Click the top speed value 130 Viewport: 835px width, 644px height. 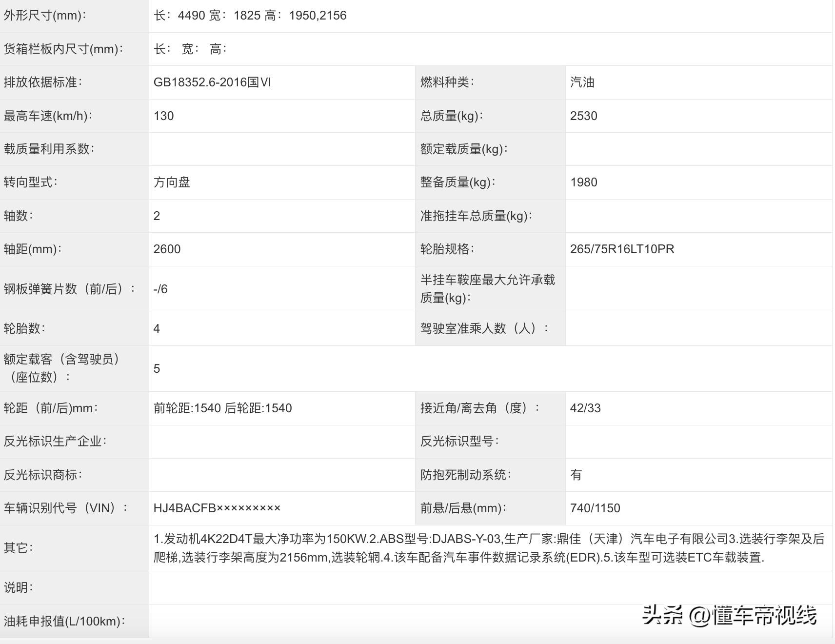click(x=163, y=116)
